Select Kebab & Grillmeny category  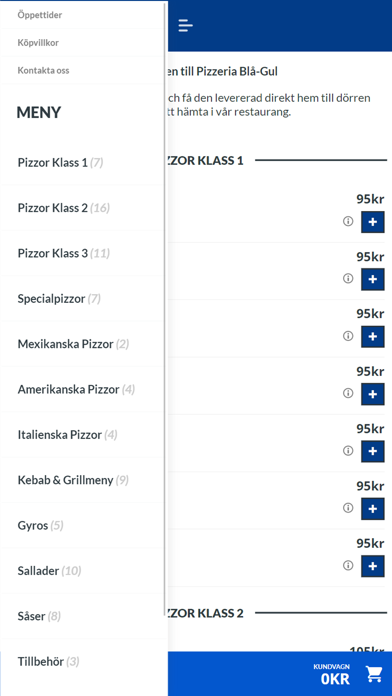[83, 480]
